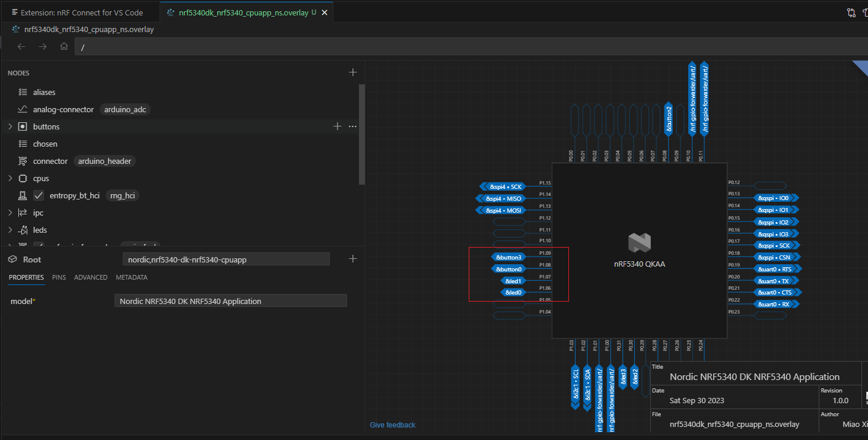
Task: Switch to the Extension: nRF Connect tab
Action: pos(80,12)
